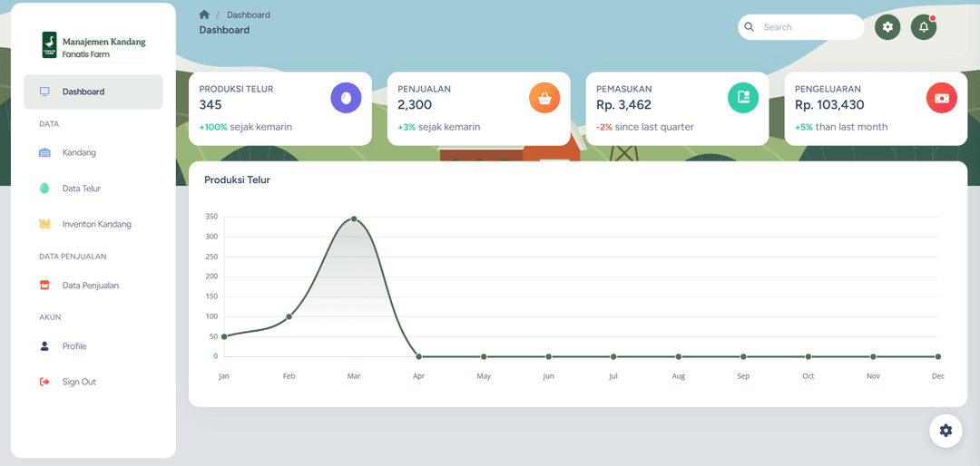Open the Profile page
980x466 pixels.
coord(74,346)
